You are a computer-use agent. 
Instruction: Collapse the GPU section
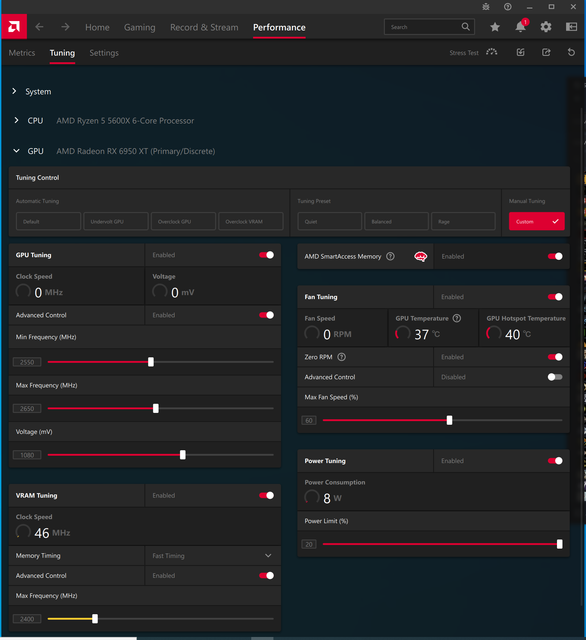(16, 151)
